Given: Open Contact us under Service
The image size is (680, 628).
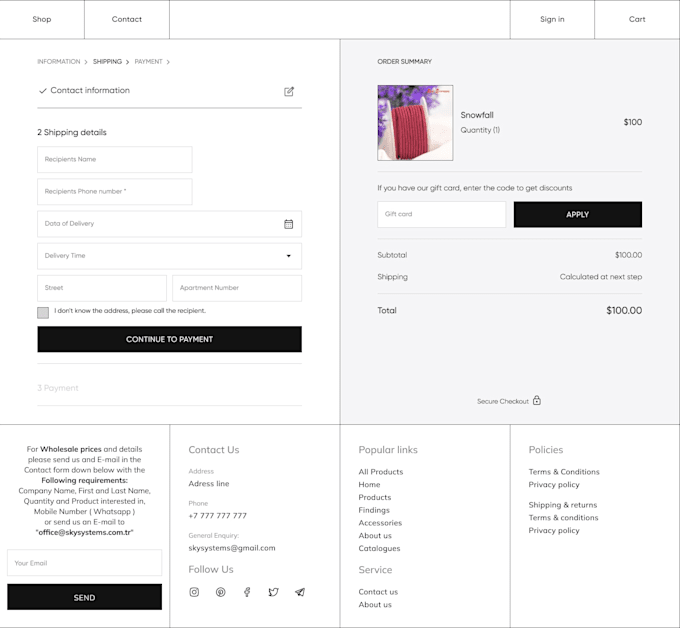Looking at the screenshot, I should click(378, 592).
